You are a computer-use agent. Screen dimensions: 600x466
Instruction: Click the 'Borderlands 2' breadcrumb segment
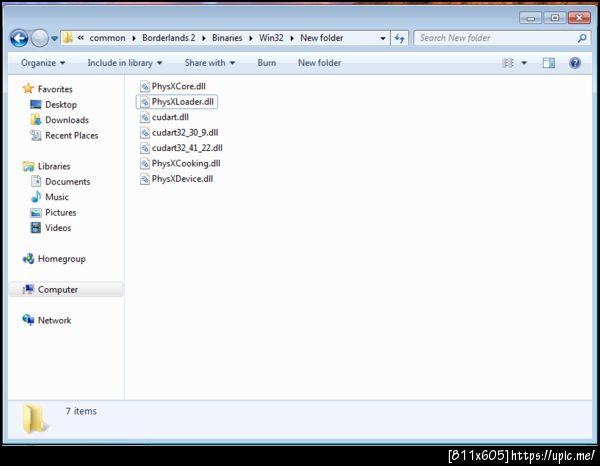coord(169,38)
